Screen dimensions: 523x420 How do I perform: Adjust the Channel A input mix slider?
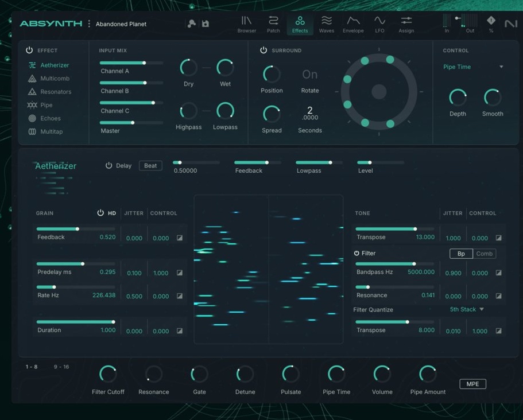click(x=131, y=63)
